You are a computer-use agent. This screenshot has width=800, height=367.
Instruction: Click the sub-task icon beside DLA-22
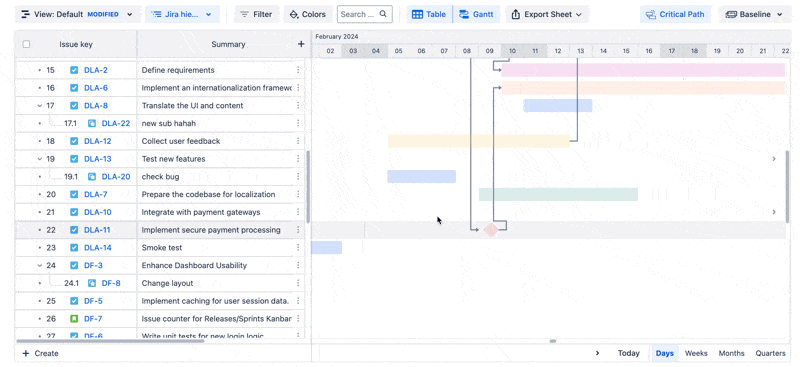point(92,123)
